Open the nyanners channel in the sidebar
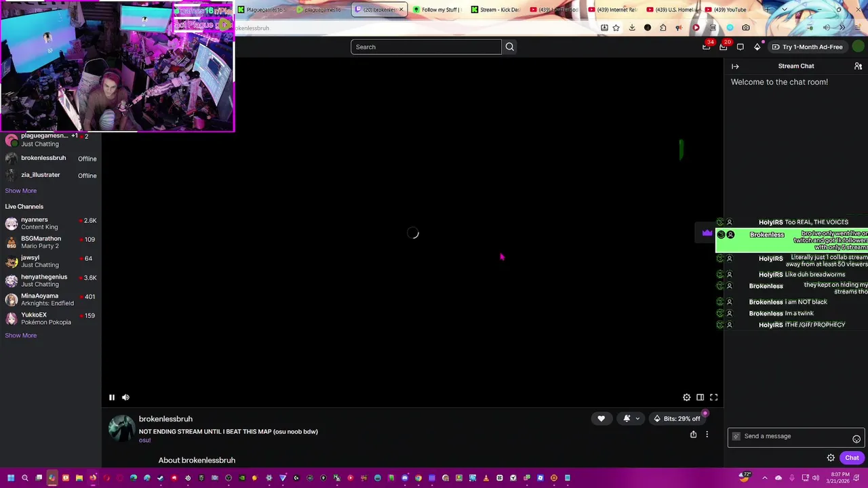Viewport: 868px width, 488px height. (51, 223)
